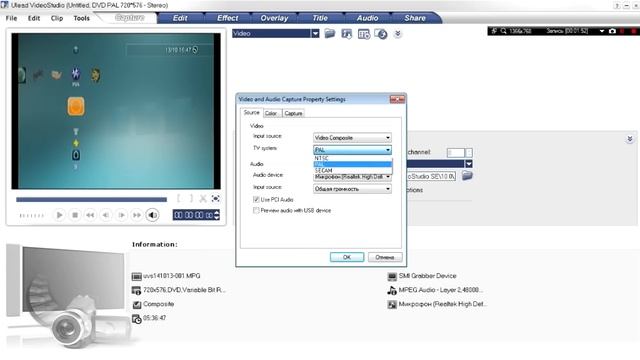Switch to the Audio step tab
The height and width of the screenshot is (360, 640).
[x=367, y=18]
